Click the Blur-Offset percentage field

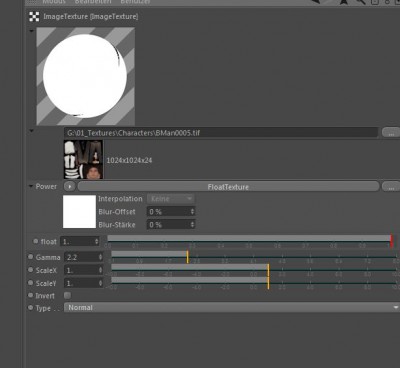coord(171,212)
